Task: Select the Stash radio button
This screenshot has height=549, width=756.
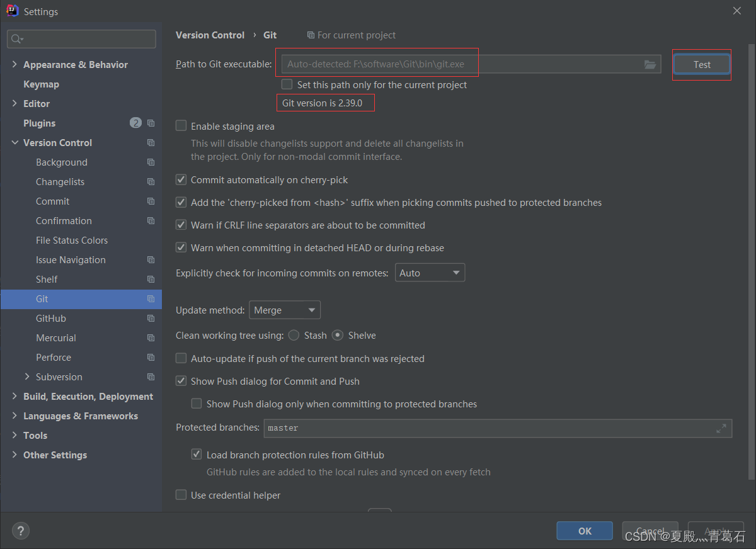Action: pyautogui.click(x=294, y=336)
